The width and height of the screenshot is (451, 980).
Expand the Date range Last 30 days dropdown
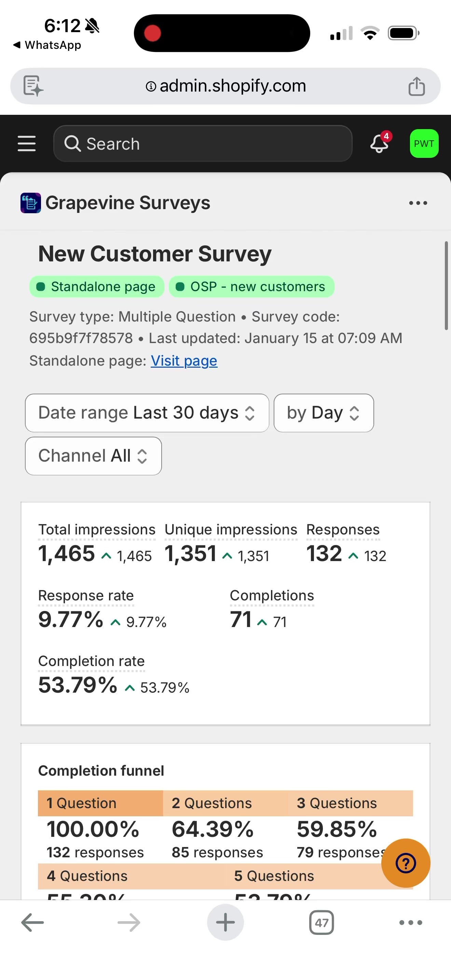pos(147,413)
